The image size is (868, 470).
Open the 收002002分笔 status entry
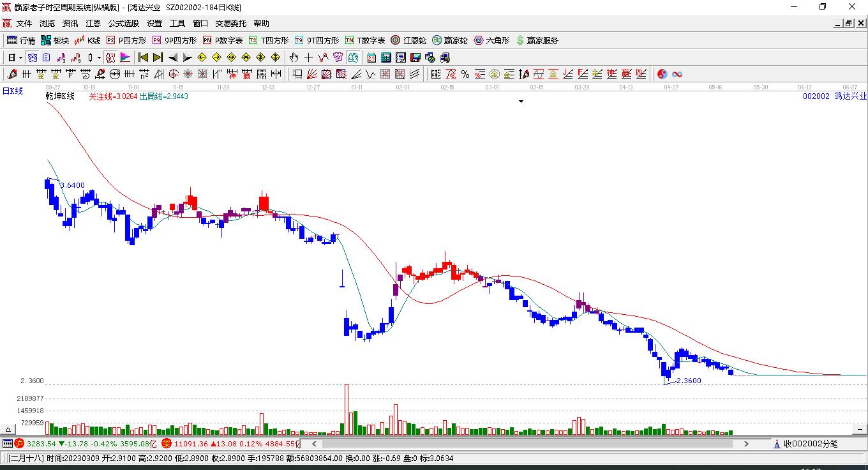[805, 444]
